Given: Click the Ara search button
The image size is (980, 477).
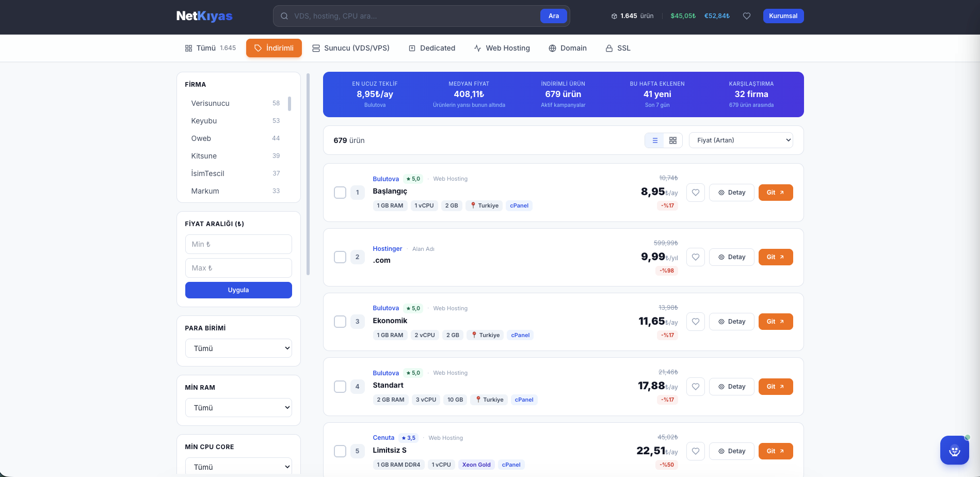Looking at the screenshot, I should pyautogui.click(x=554, y=16).
